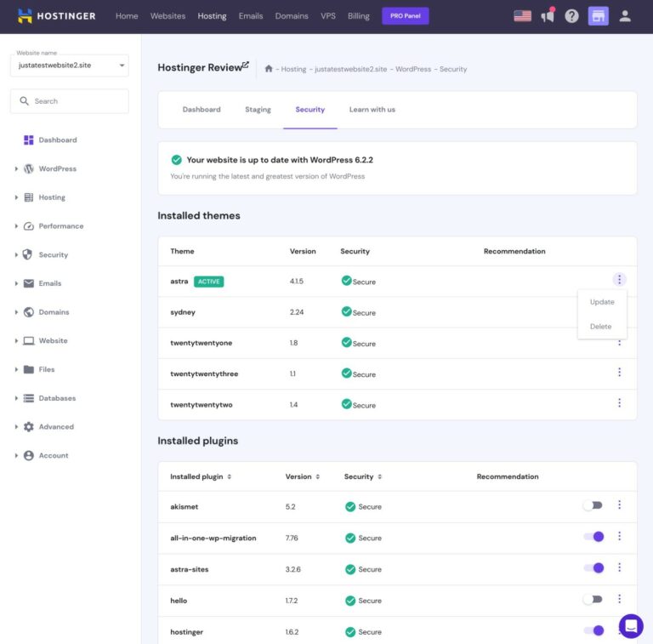Open the Learn with us tab
Viewport: 653px width, 644px height.
pyautogui.click(x=372, y=110)
